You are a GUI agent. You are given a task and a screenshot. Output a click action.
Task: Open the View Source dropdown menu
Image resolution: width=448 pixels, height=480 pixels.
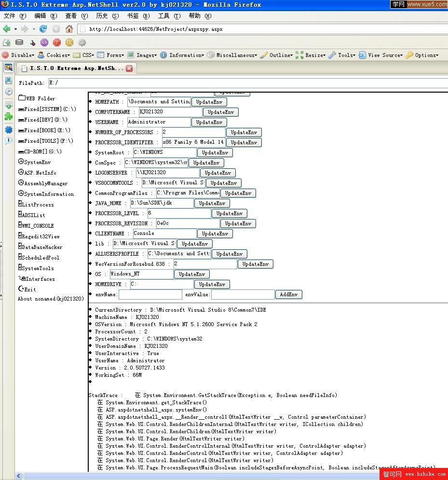pos(380,55)
